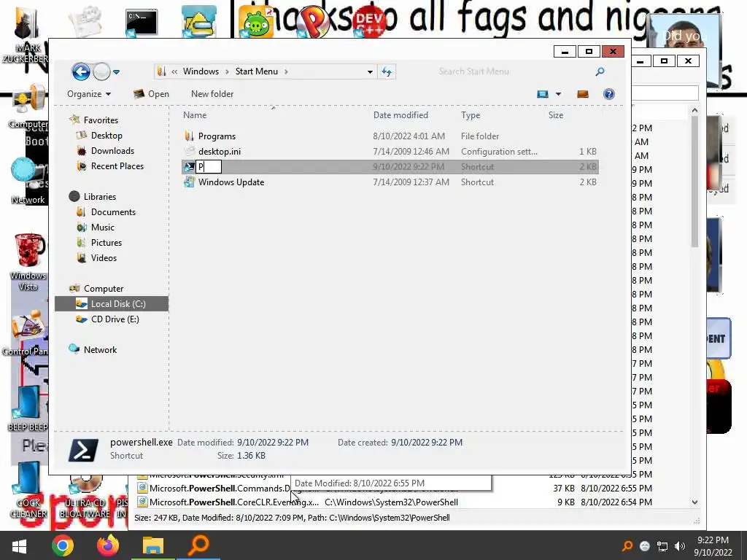
Task: Click the network tray icon
Action: (x=662, y=546)
